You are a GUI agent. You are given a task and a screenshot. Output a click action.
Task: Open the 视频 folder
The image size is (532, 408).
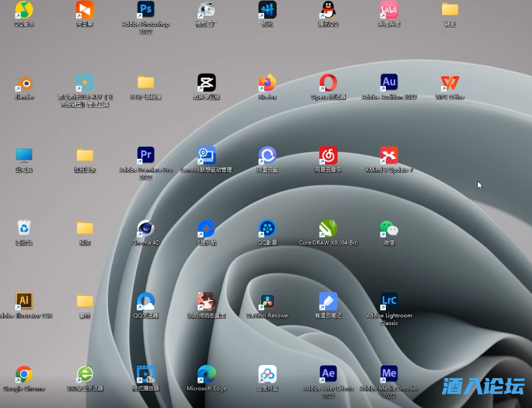coord(84,228)
